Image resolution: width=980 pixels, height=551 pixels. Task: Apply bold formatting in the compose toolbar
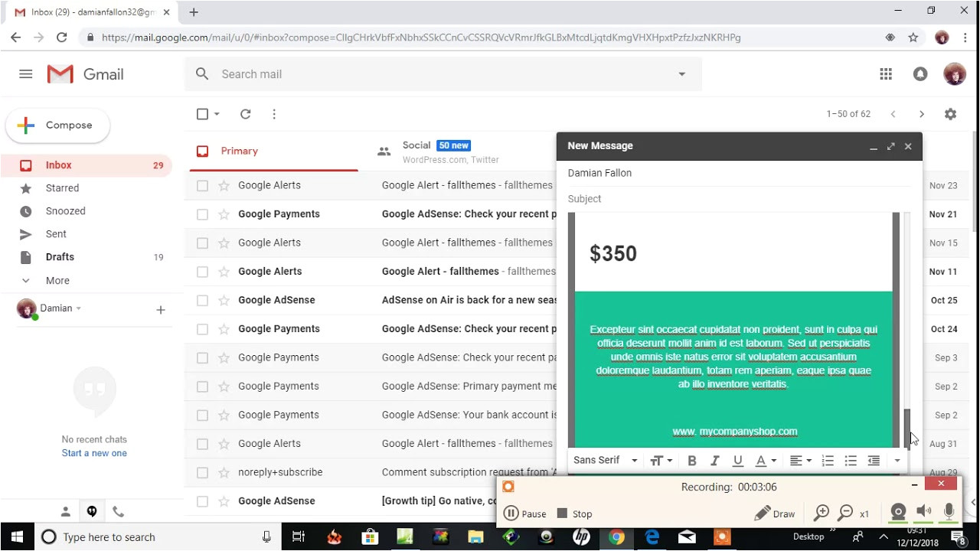tap(691, 460)
